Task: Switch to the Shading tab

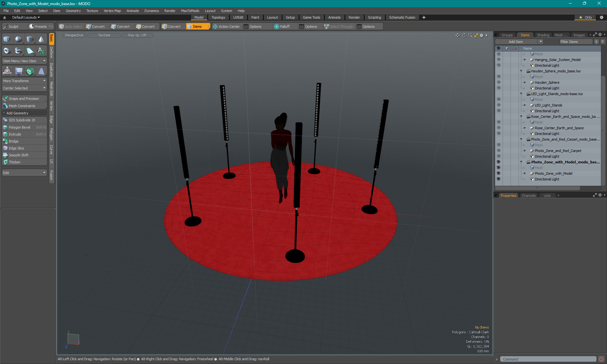Action: pyautogui.click(x=543, y=35)
